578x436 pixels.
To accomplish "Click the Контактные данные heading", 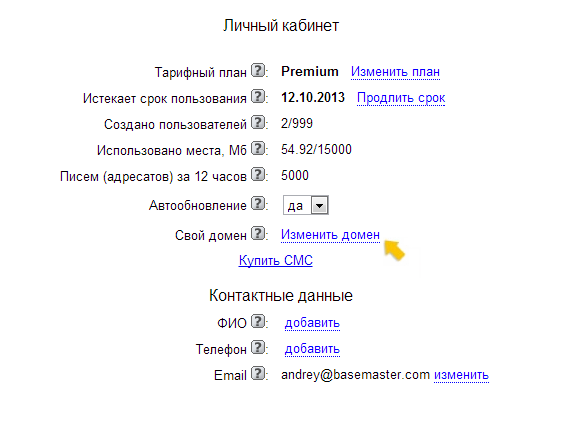I will tap(281, 296).
